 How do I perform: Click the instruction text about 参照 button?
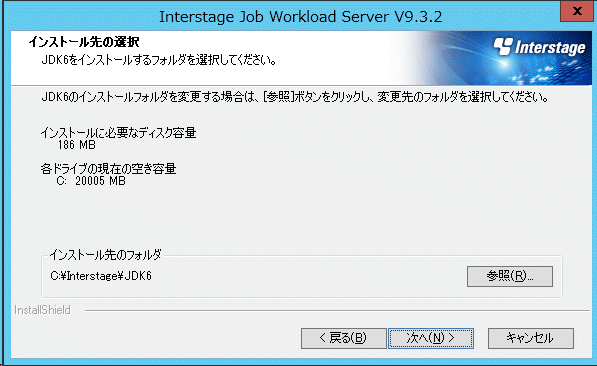pyautogui.click(x=295, y=97)
